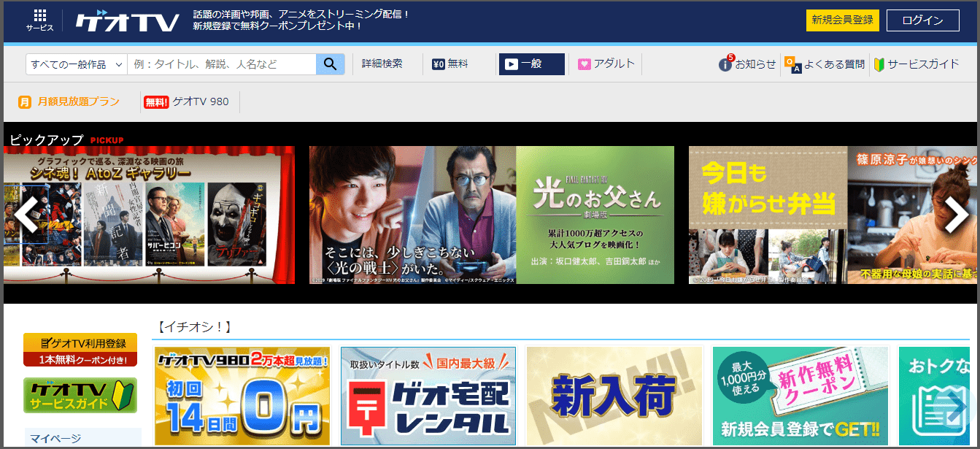The height and width of the screenshot is (449, 980).
Task: Open ゲオ宅配レンタル banner
Action: (x=428, y=396)
